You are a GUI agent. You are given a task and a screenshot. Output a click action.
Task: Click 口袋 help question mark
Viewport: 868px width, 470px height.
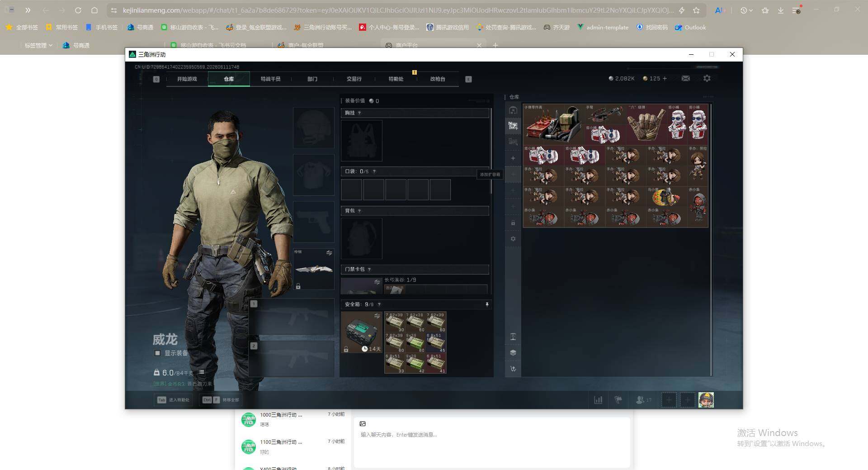pos(374,171)
